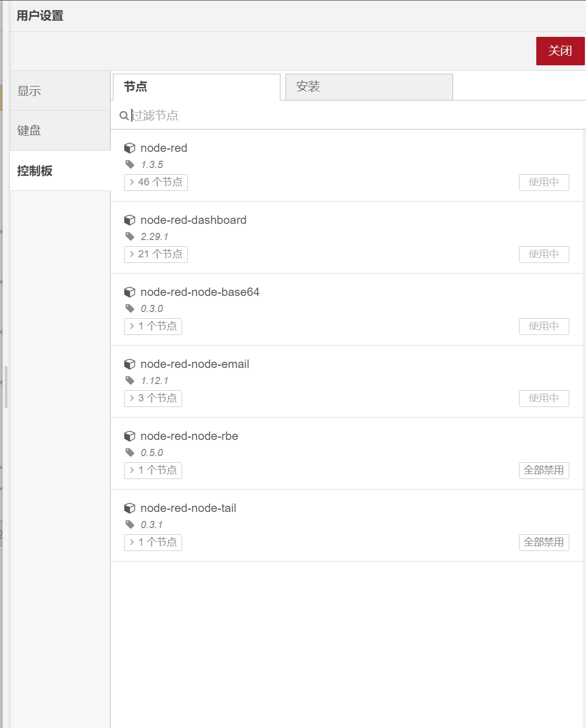The width and height of the screenshot is (586, 728).
Task: Switch to the 安装 tab
Action: point(369,87)
